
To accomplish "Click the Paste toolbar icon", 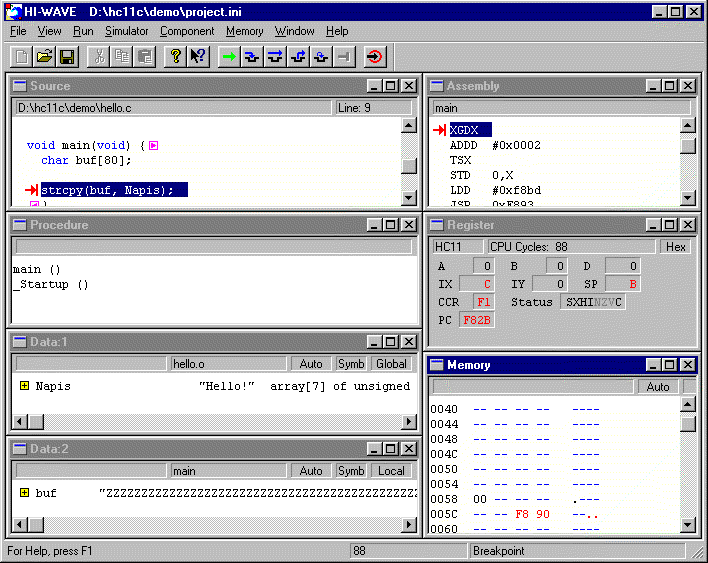I will click(x=144, y=56).
